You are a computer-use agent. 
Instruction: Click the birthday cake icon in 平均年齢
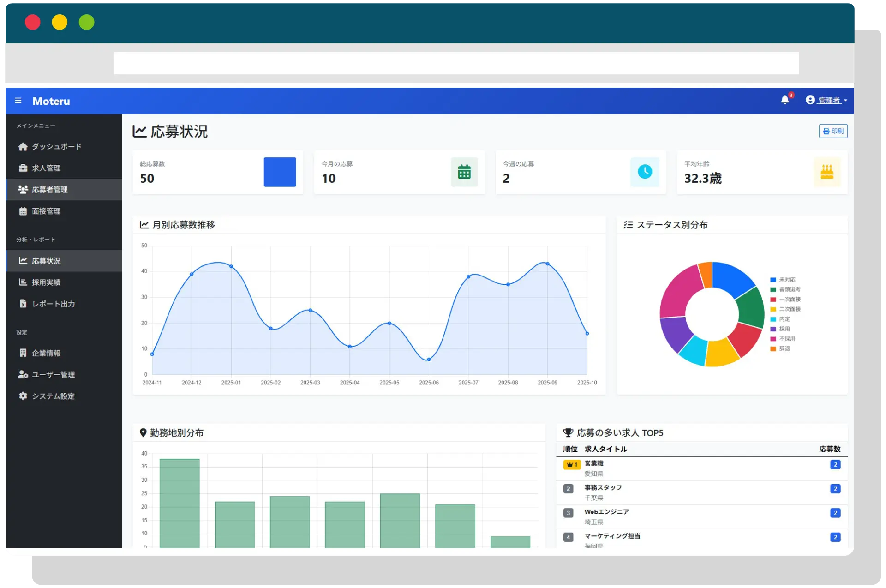tap(826, 172)
